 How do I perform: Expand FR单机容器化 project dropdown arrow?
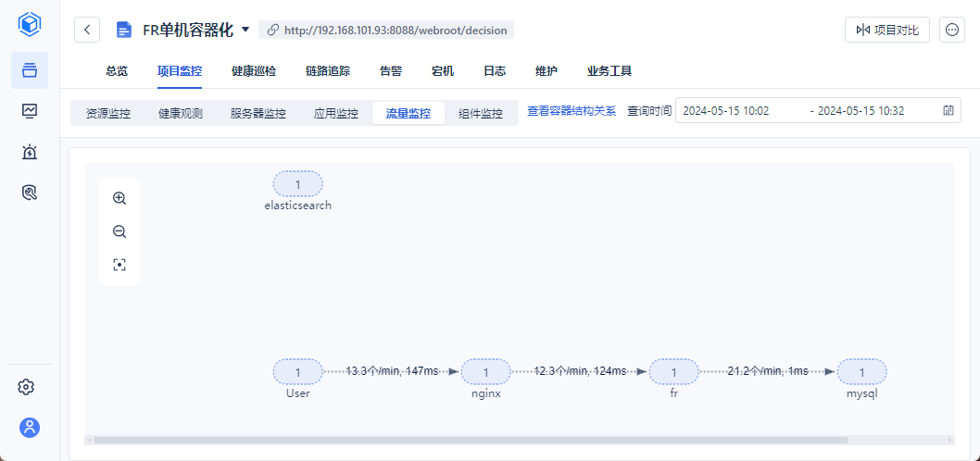coord(245,30)
